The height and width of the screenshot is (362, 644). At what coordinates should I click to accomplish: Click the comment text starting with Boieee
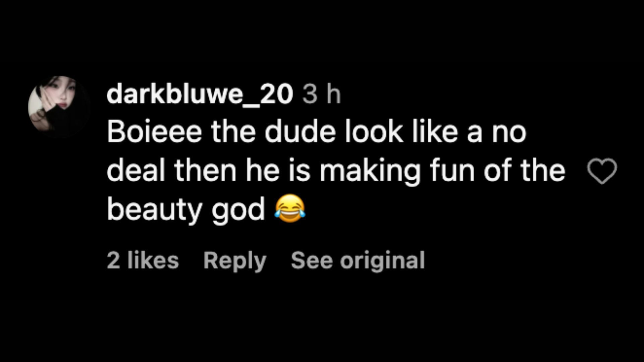point(316,132)
